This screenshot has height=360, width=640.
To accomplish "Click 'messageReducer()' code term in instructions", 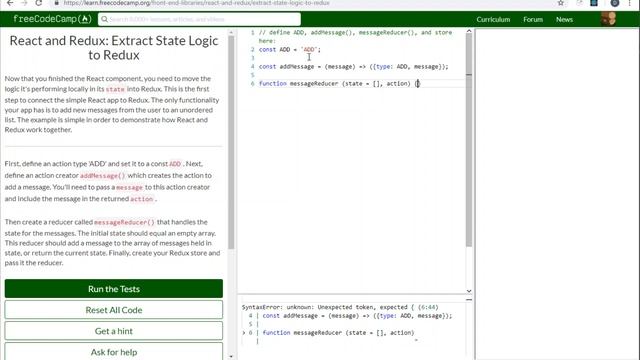I will pos(124,222).
